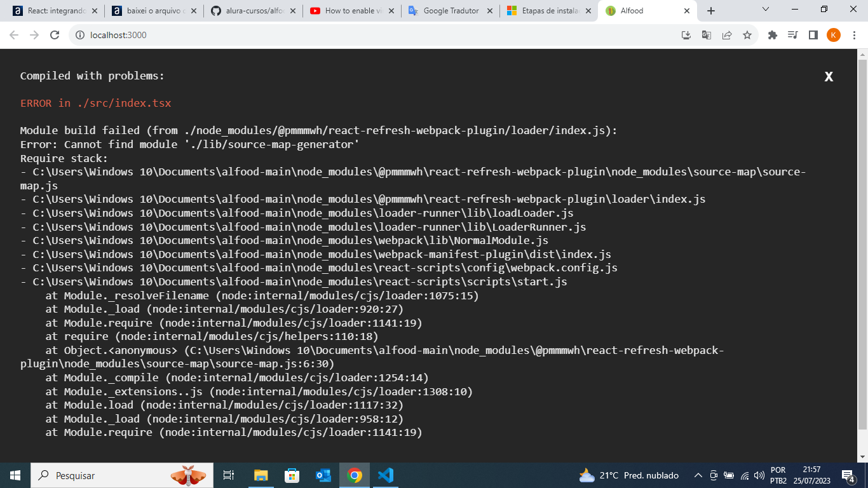Viewport: 868px width, 488px height.
Task: Click the scripts\start.js stack path line
Action: (x=294, y=281)
